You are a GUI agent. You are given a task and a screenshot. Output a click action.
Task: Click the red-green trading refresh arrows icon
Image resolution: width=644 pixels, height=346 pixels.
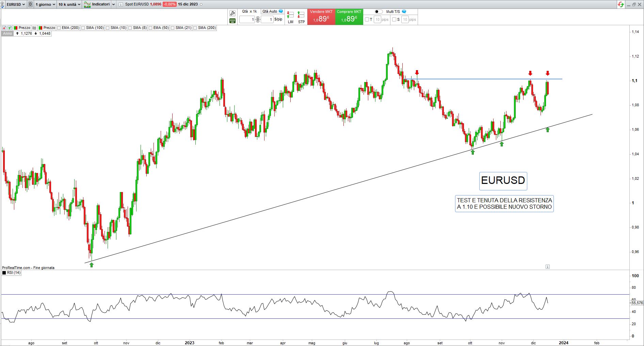(621, 4)
